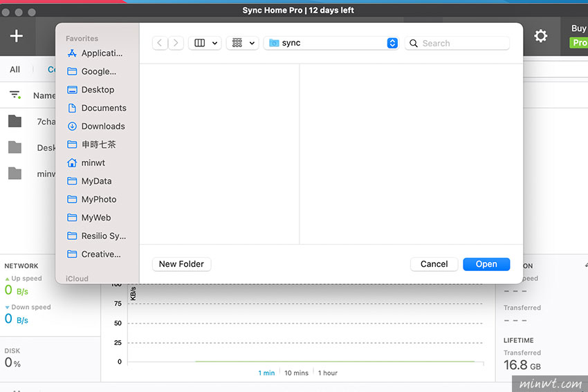Click the LIFETIME heading
Screen dimensions: 588x392
coord(519,340)
